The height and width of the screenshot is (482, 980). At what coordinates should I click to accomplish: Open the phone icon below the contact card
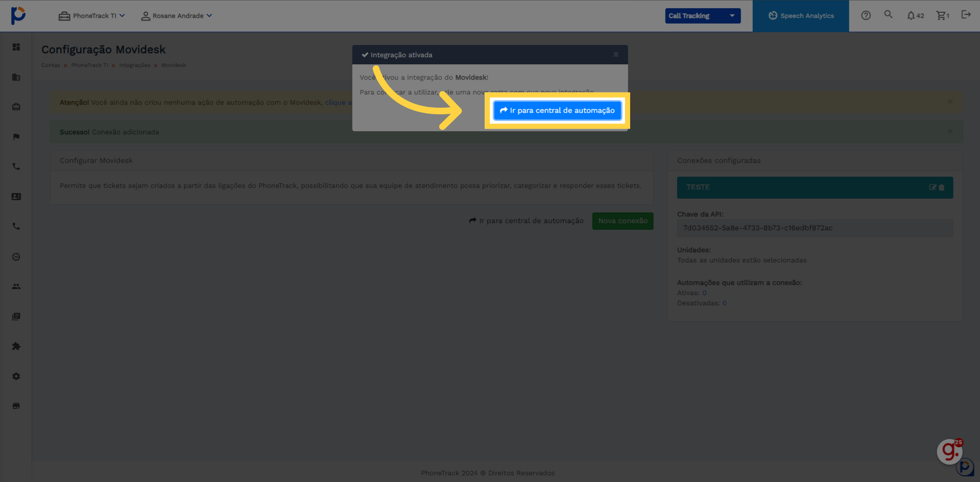point(16,226)
